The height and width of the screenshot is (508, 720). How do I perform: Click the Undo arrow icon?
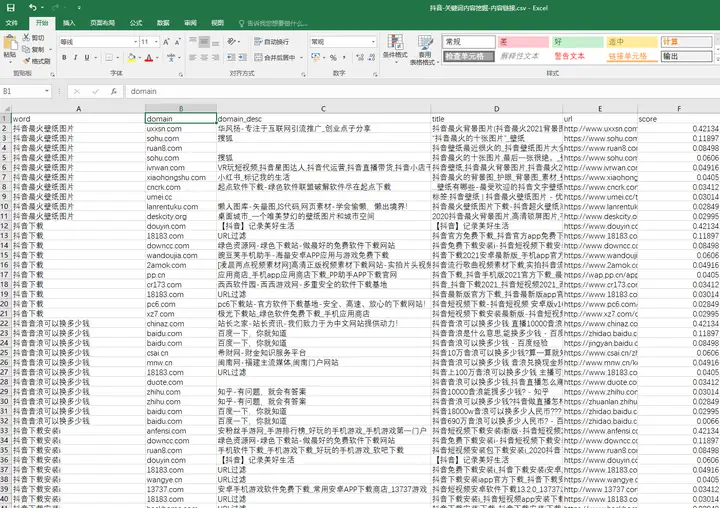[33, 7]
